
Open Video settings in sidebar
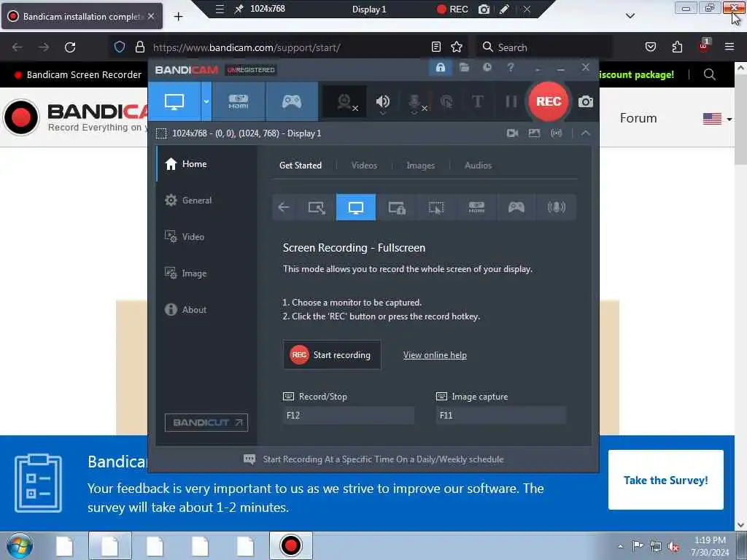point(206,237)
